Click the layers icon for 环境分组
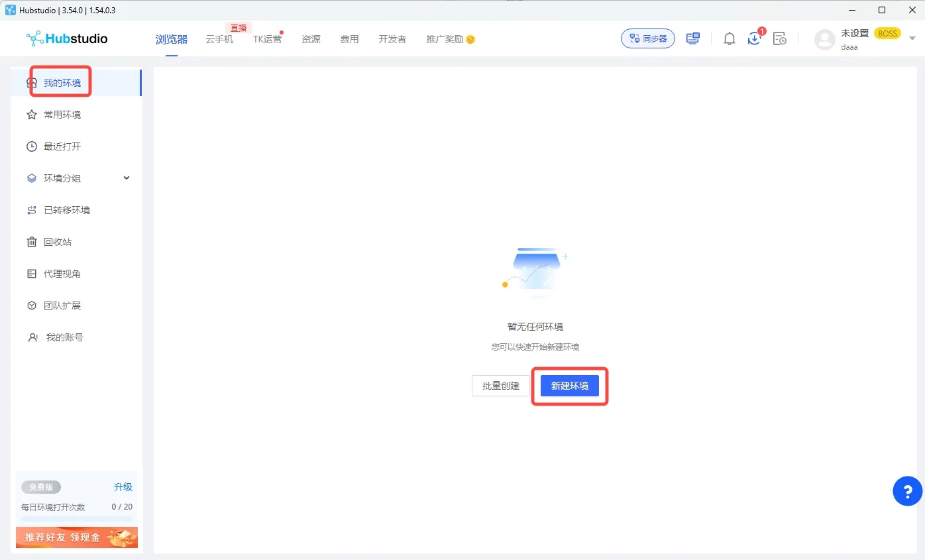The height and width of the screenshot is (560, 925). [31, 178]
